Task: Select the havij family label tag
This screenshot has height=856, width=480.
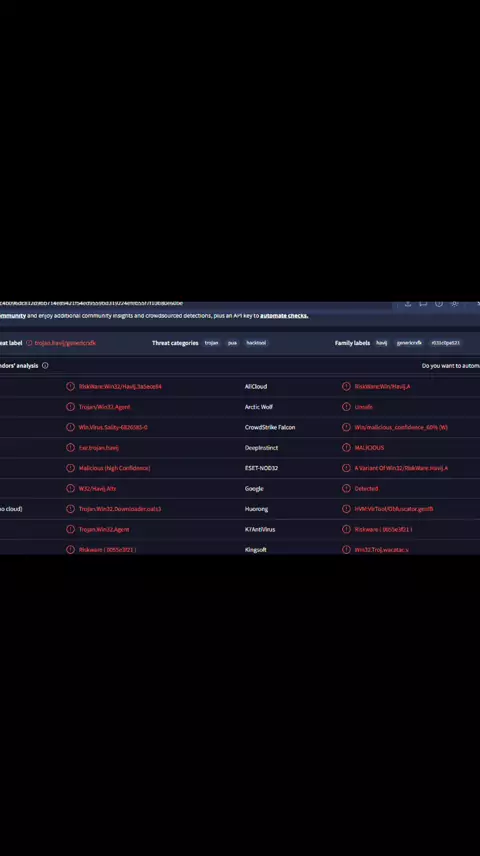Action: 382,343
